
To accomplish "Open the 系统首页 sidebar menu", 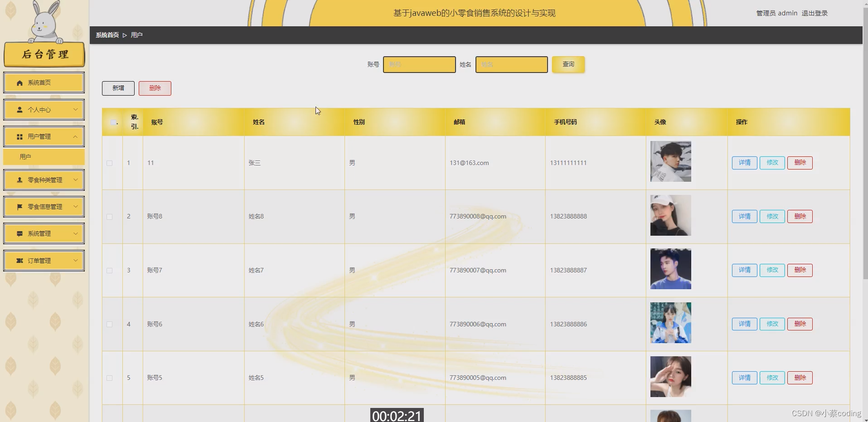I will 44,82.
